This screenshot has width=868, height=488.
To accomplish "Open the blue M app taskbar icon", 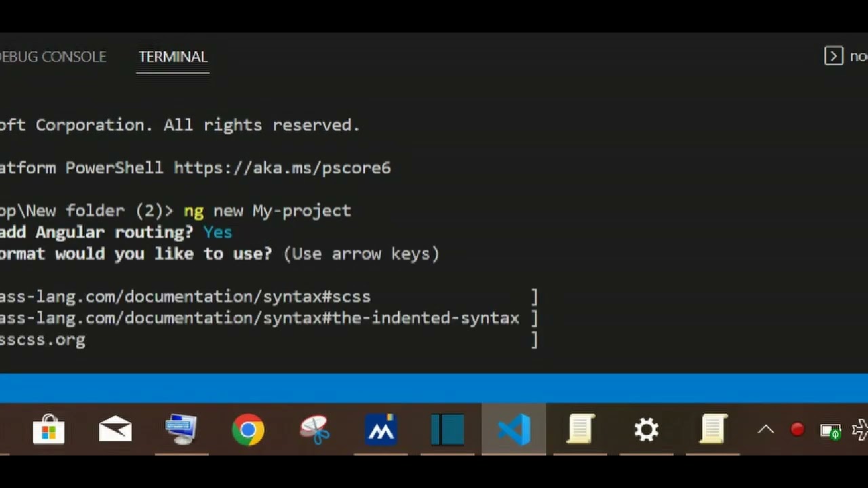I will coord(380,430).
